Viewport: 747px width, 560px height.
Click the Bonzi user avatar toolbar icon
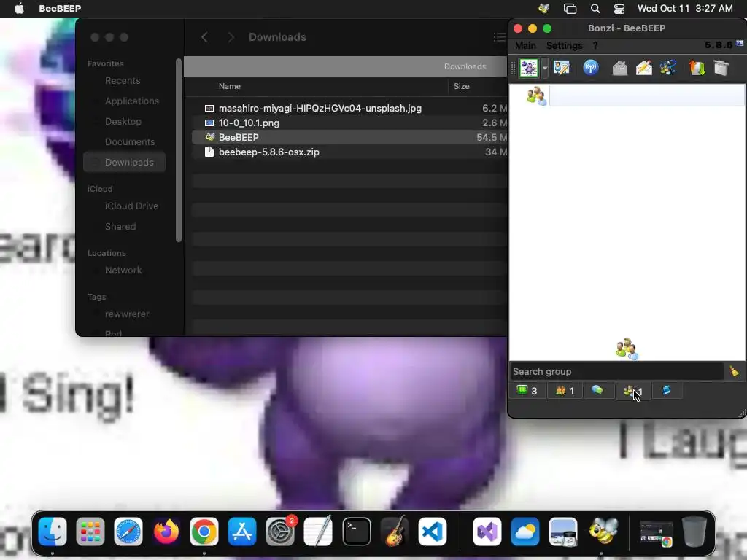[529, 68]
